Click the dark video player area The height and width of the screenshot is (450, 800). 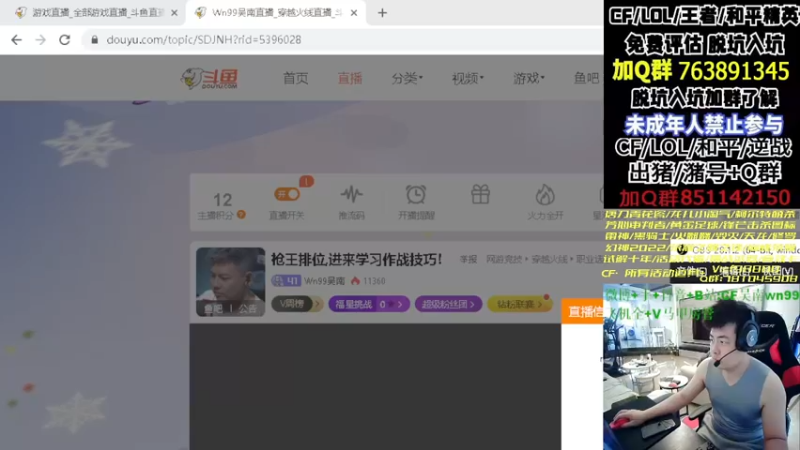click(x=376, y=387)
